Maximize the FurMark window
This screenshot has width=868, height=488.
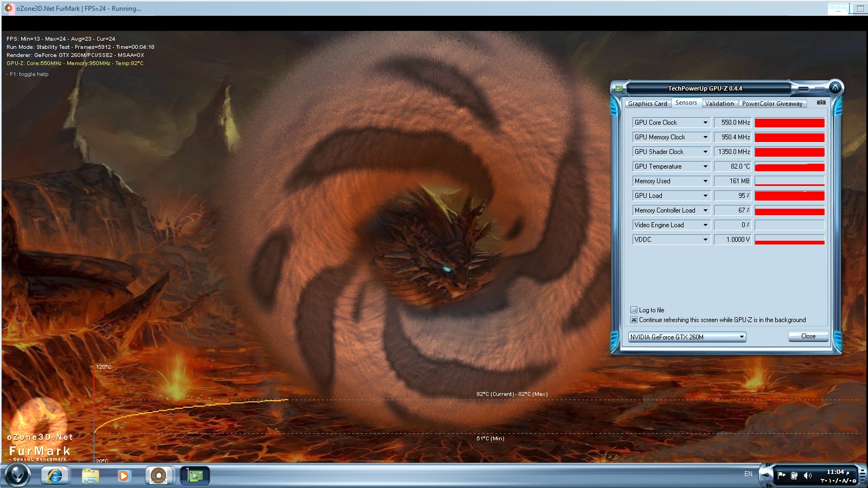[860, 9]
